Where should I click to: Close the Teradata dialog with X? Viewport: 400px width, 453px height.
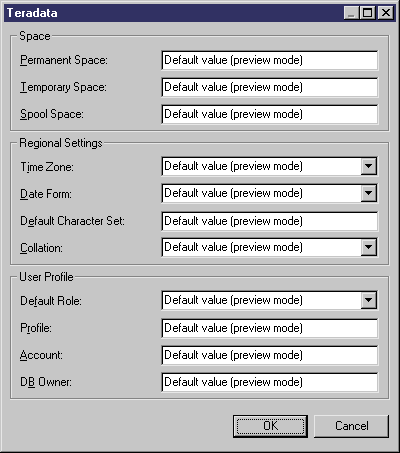tap(386, 13)
